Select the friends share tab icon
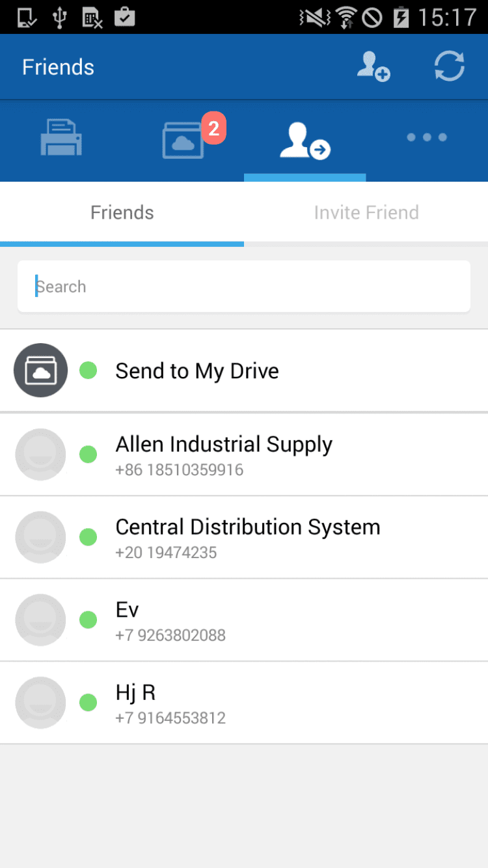The height and width of the screenshot is (868, 488). (x=305, y=141)
